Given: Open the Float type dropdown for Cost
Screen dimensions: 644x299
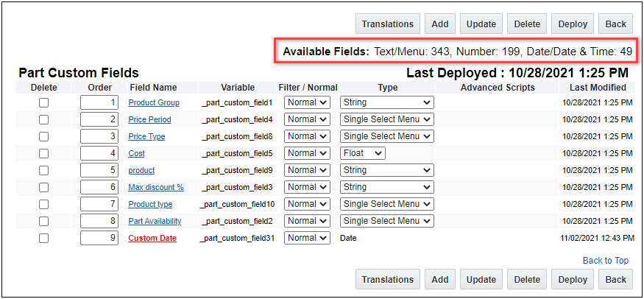Looking at the screenshot, I should point(363,153).
